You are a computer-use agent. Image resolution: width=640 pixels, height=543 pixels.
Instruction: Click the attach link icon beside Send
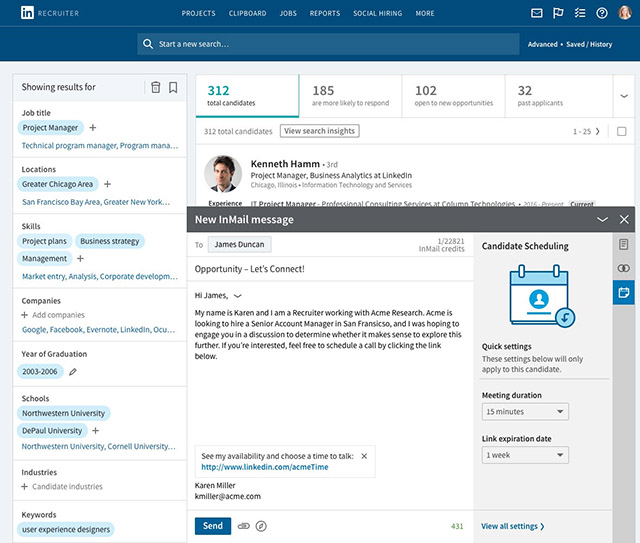tap(244, 526)
